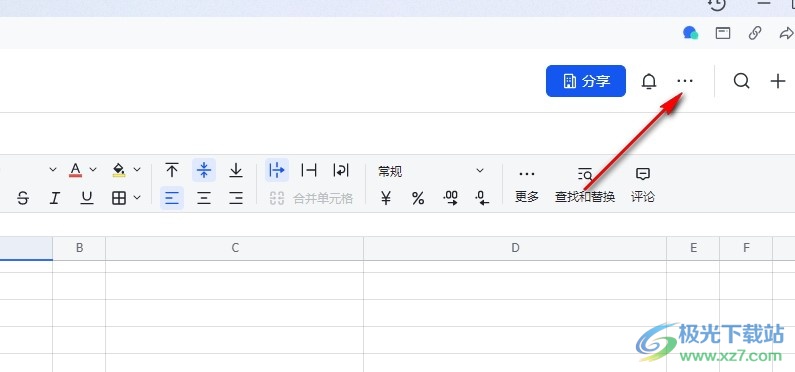Select column C header
The image size is (795, 372).
(235, 248)
